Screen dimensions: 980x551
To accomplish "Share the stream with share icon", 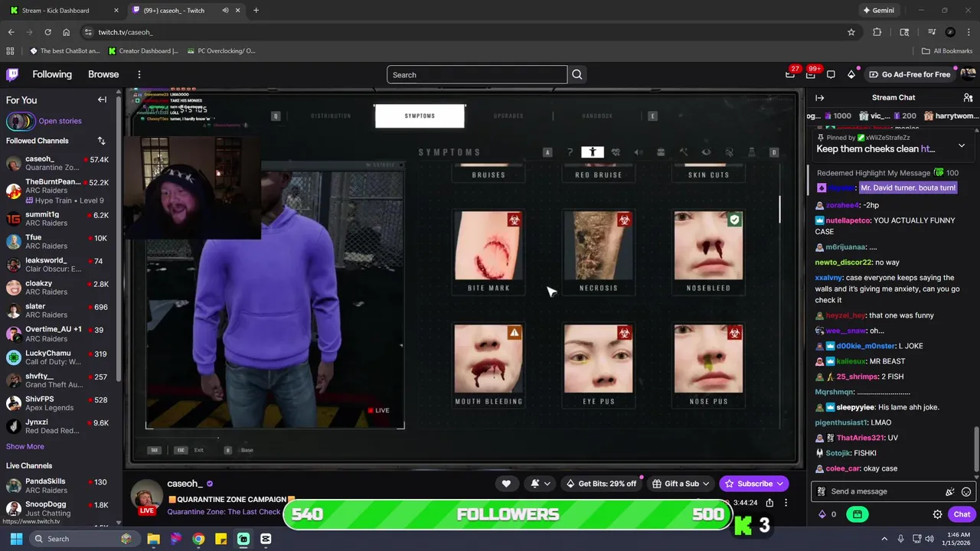I will (x=769, y=503).
